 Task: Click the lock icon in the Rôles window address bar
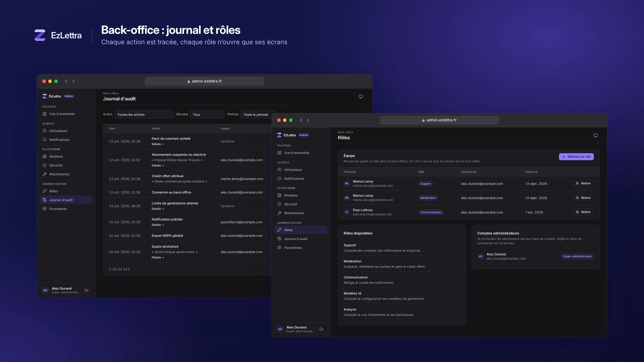(423, 120)
